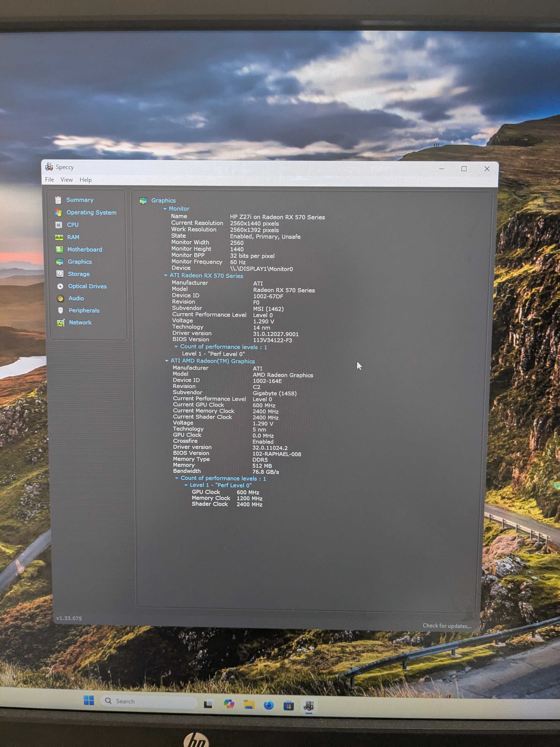Open the View menu
Image resolution: width=560 pixels, height=747 pixels.
(66, 180)
